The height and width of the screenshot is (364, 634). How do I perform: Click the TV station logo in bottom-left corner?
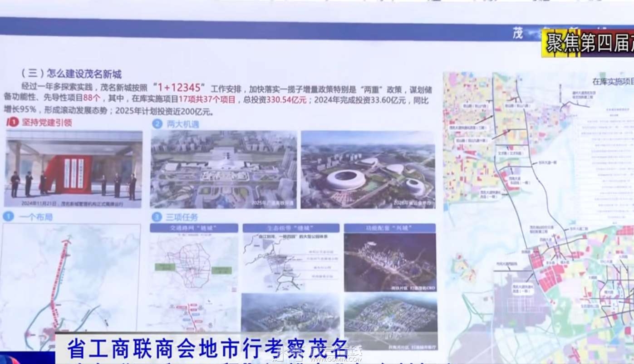[9, 359]
